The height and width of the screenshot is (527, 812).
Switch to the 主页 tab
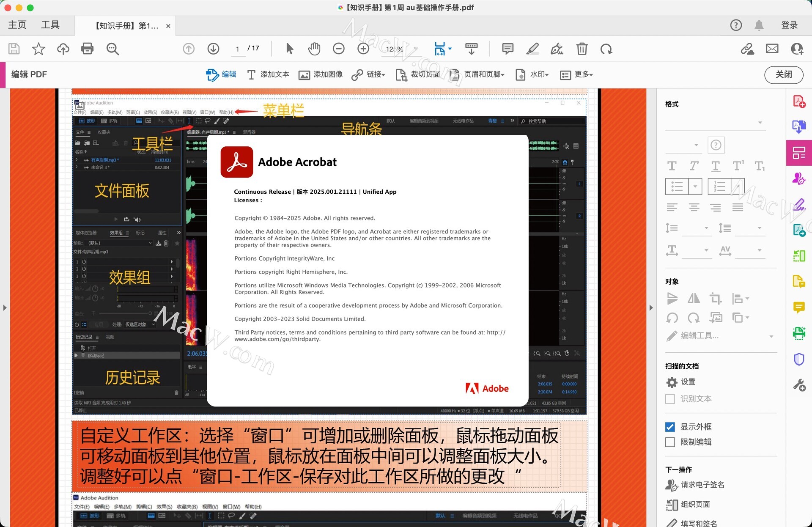click(x=17, y=25)
